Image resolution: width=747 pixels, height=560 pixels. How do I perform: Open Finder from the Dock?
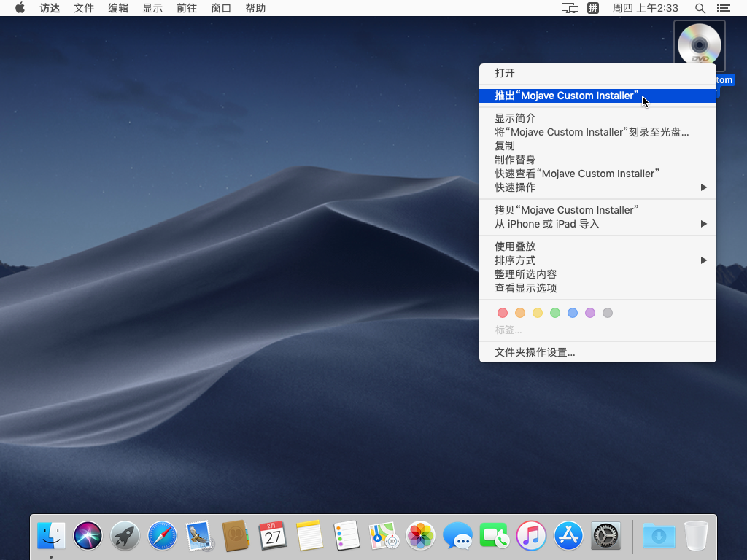coord(51,535)
